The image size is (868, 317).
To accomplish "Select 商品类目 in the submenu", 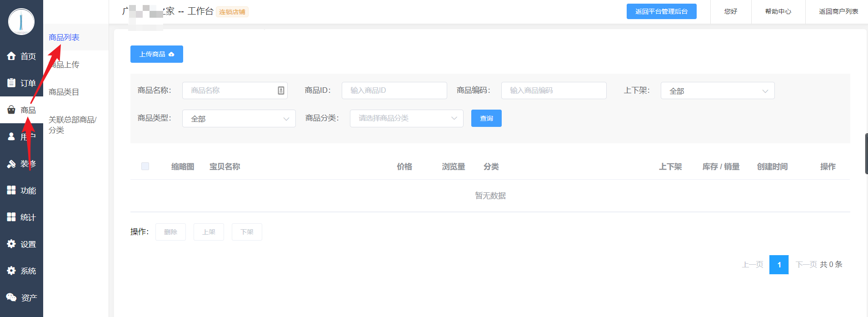I will 64,92.
